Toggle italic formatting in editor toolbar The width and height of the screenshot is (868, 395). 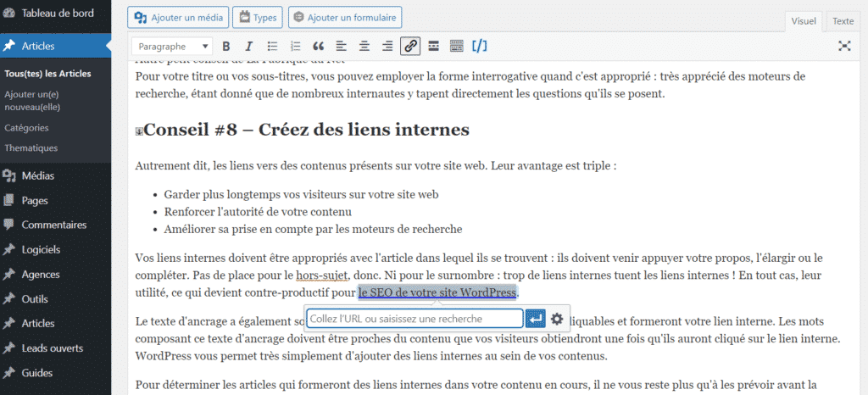click(249, 46)
